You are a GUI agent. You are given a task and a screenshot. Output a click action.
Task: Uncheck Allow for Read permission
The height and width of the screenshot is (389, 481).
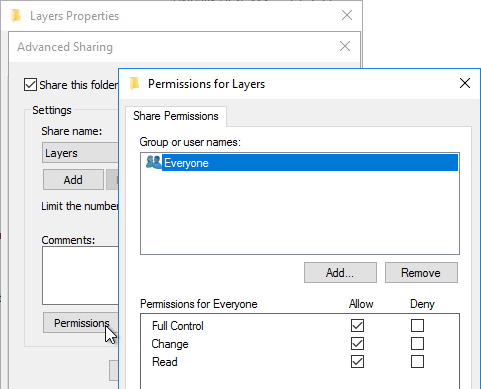[357, 362]
